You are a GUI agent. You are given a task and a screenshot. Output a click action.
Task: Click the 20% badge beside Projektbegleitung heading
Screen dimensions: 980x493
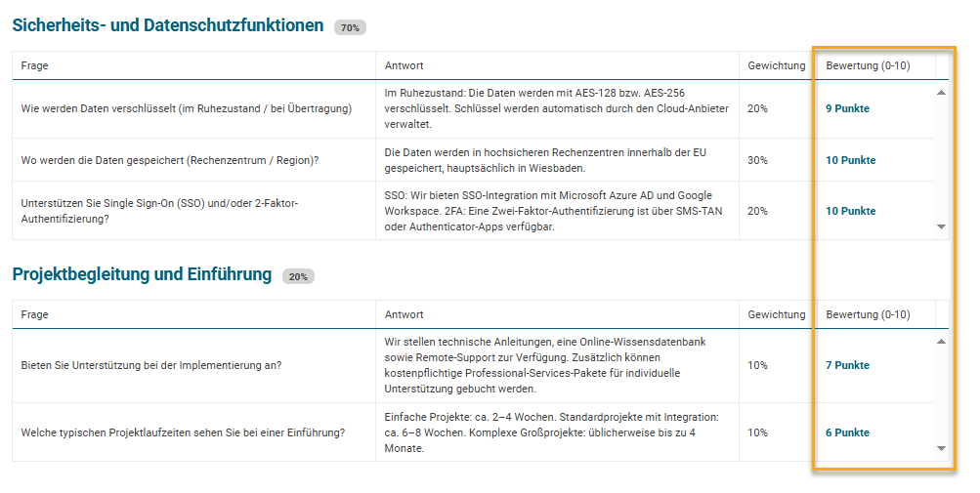298,277
